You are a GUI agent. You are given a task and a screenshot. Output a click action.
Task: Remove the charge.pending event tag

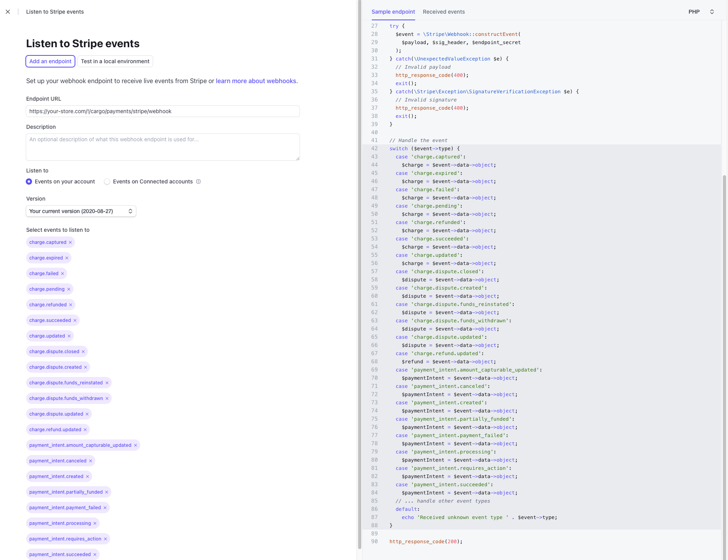coord(69,289)
